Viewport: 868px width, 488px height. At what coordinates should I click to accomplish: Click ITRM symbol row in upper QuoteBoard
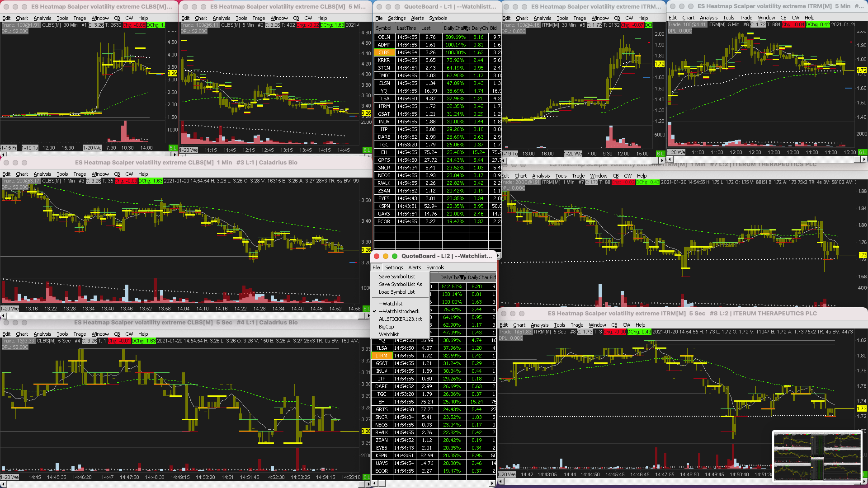point(384,106)
